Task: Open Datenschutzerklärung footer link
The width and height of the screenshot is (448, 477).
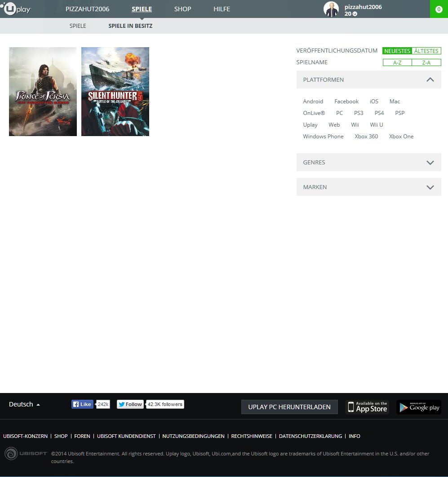Action: pos(310,436)
